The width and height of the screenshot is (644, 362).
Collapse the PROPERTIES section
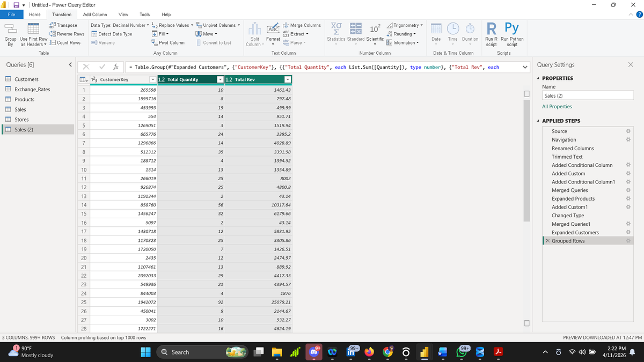pyautogui.click(x=539, y=78)
